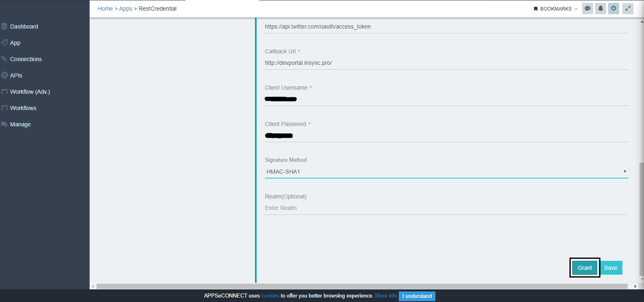Click the Grant button
The height and width of the screenshot is (302, 644).
(x=585, y=268)
